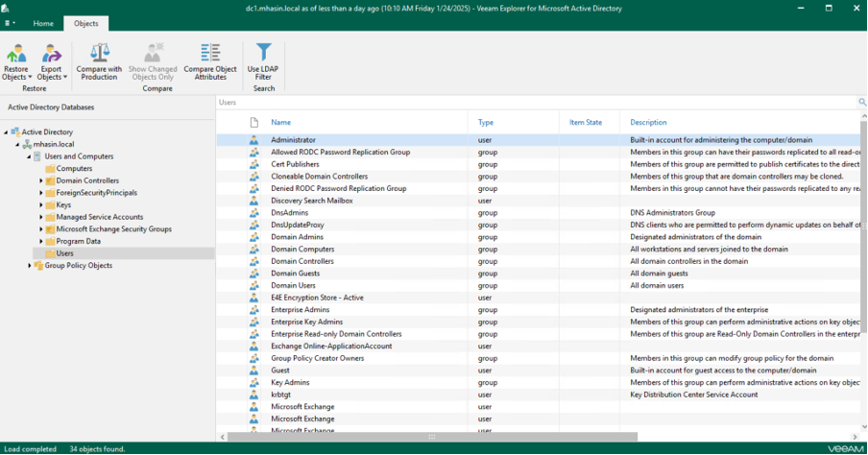868x455 pixels.
Task: Click the Key Admins group icon
Action: 253,382
